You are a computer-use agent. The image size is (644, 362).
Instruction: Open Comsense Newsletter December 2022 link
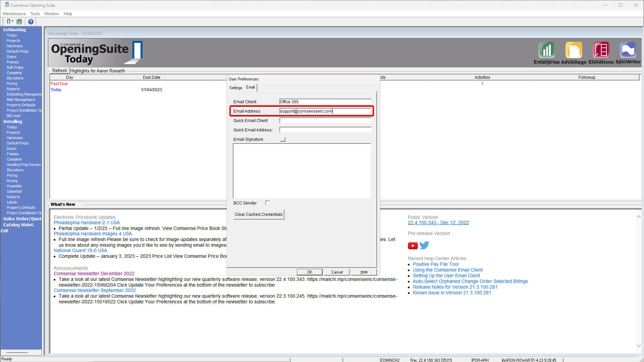point(94,274)
